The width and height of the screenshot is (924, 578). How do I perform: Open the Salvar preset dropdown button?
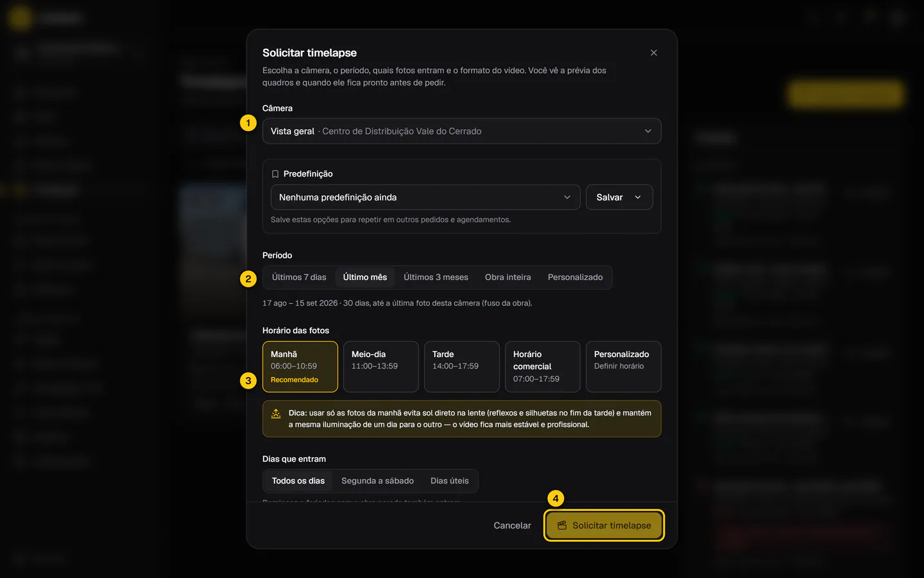(x=619, y=197)
